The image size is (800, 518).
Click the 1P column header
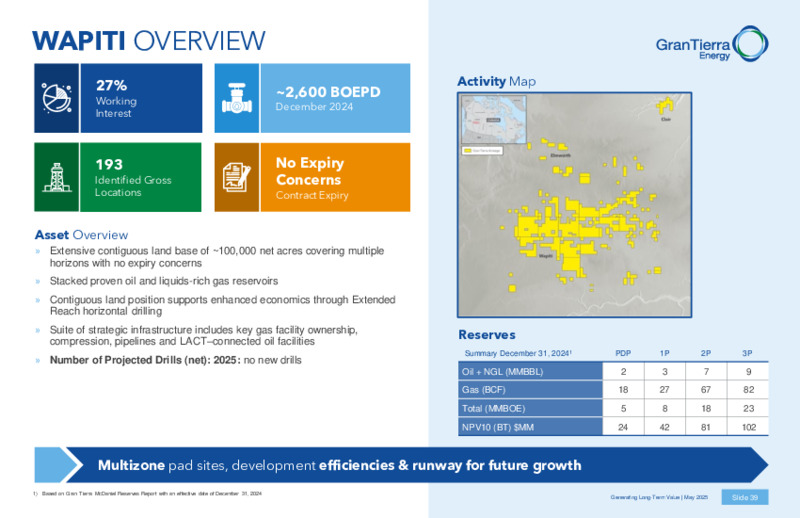tap(664, 353)
